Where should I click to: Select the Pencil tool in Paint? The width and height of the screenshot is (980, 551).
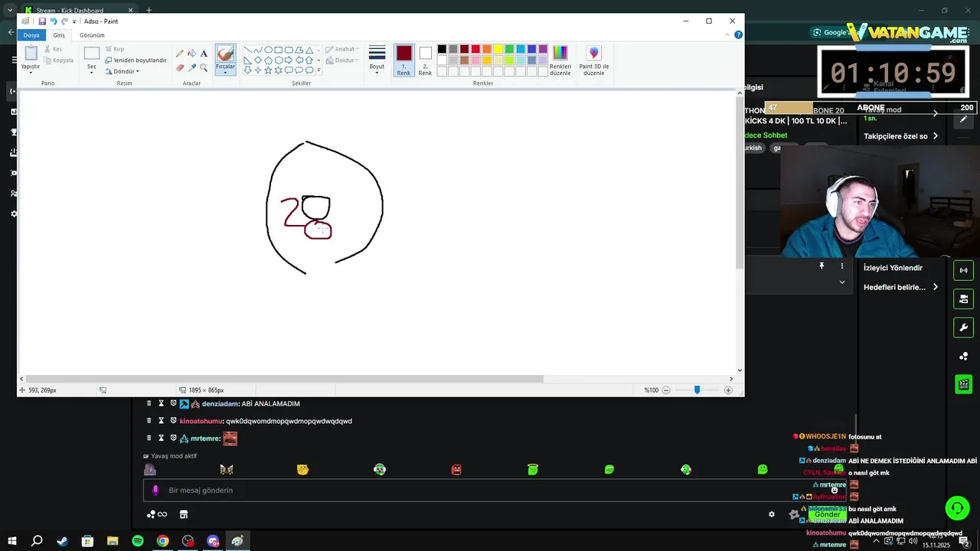(180, 54)
